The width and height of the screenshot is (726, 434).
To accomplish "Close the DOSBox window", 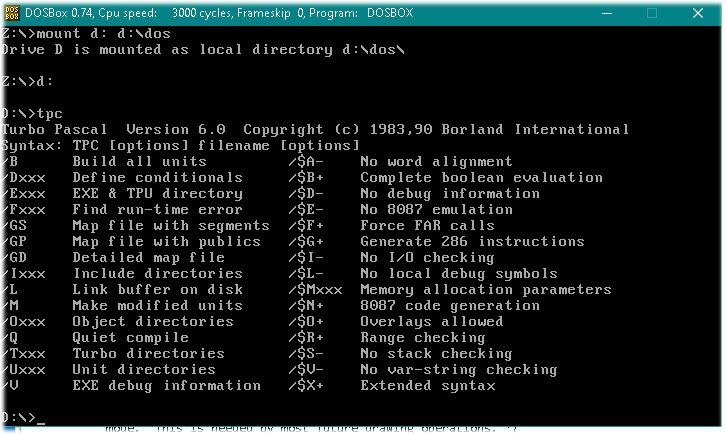I will [698, 13].
